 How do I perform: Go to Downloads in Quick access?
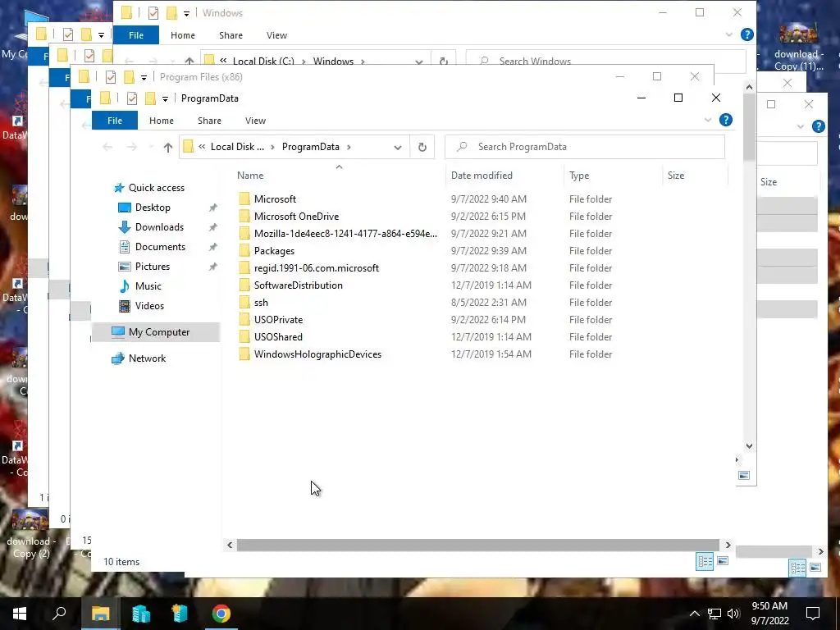tap(159, 227)
